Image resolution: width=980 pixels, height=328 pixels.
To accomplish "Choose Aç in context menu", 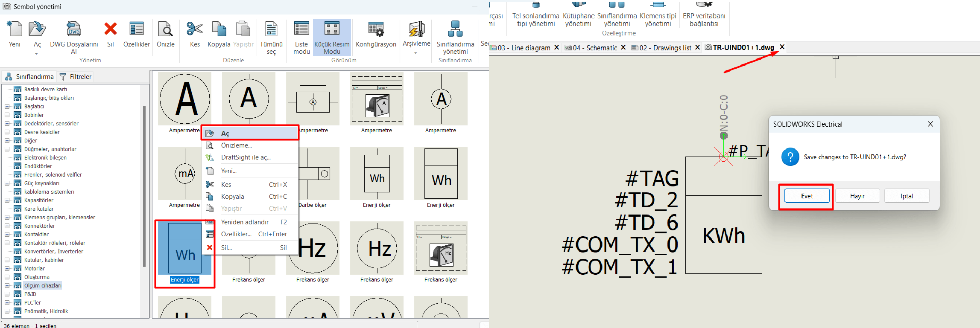I will pos(250,133).
